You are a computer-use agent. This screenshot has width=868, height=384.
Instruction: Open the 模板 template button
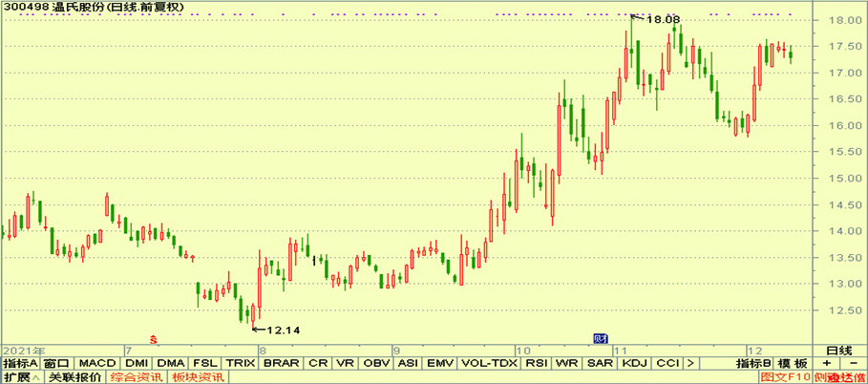[794, 364]
